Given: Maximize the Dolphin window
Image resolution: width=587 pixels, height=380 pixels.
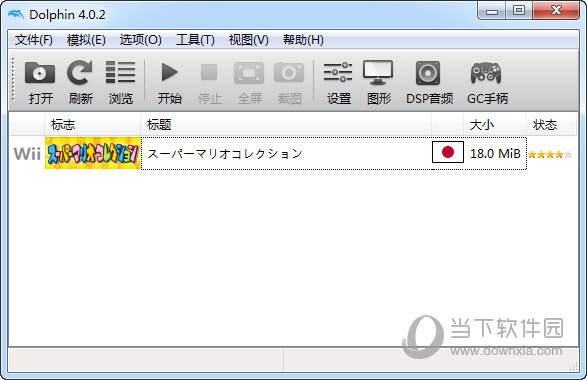Looking at the screenshot, I should point(519,10).
